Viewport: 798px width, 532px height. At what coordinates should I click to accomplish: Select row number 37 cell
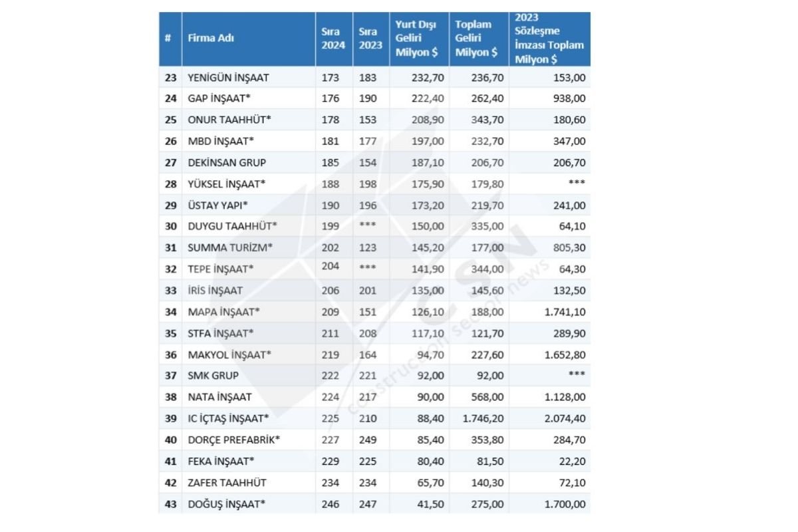click(x=170, y=375)
